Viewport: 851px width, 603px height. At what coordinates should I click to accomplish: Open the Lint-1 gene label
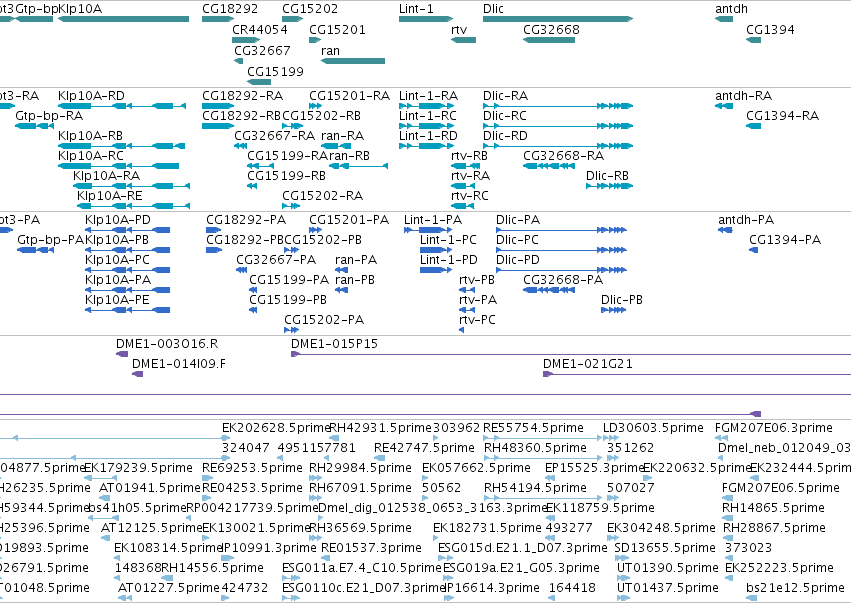click(x=416, y=9)
